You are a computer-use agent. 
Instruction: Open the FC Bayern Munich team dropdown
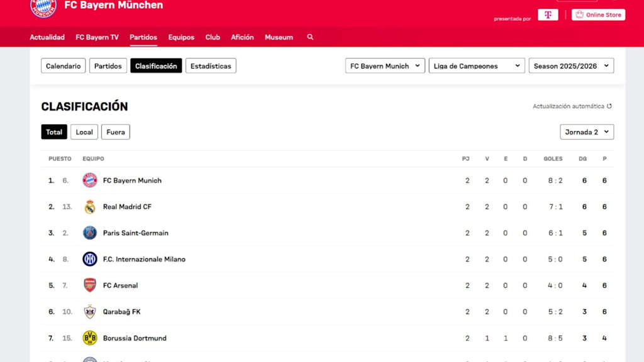tap(385, 66)
